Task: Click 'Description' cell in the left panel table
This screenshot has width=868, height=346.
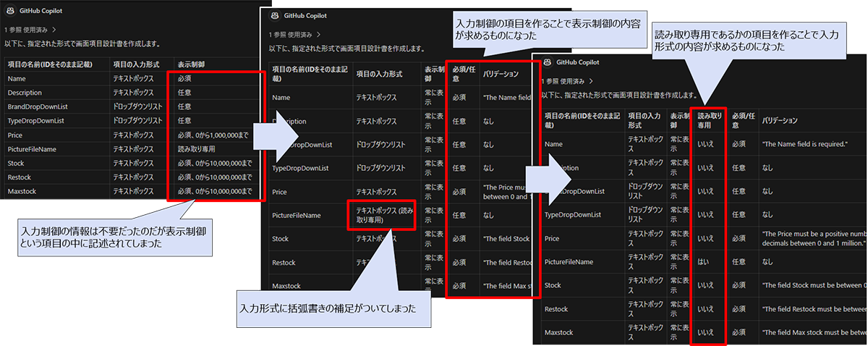Action: click(x=24, y=93)
